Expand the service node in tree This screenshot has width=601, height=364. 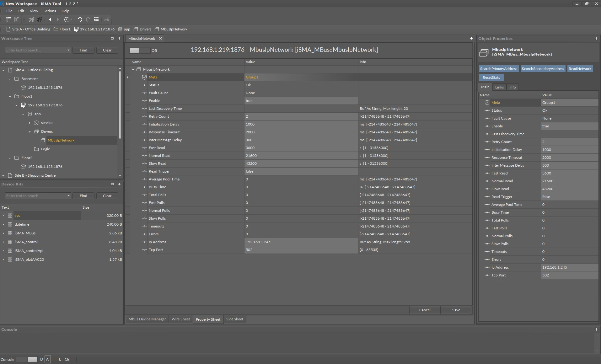(30, 123)
